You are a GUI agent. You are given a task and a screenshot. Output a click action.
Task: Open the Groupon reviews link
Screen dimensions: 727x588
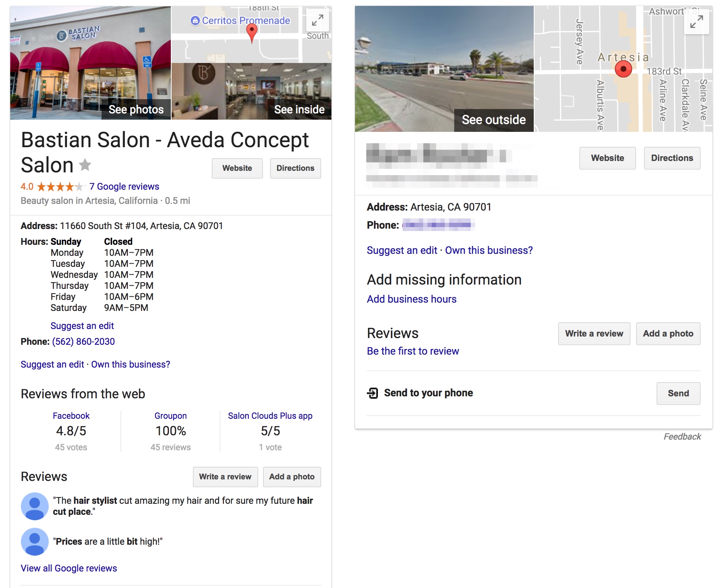pyautogui.click(x=170, y=416)
